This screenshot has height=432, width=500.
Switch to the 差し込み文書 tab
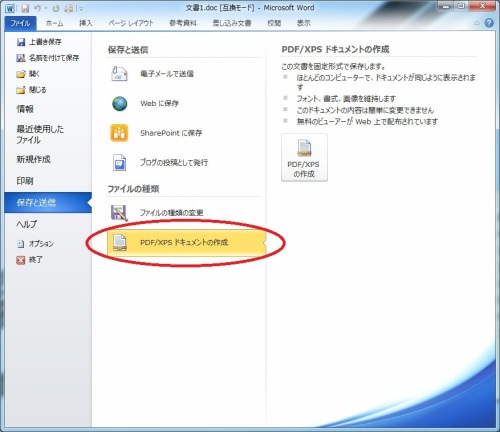coord(232,23)
